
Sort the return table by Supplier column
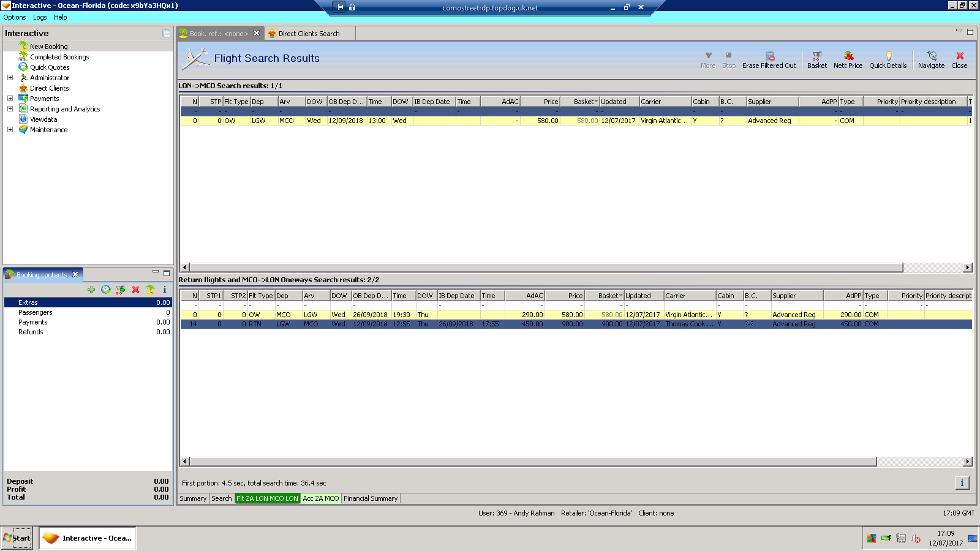797,296
